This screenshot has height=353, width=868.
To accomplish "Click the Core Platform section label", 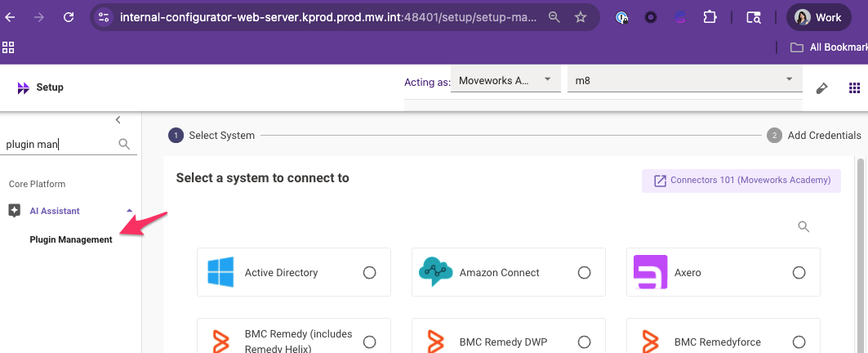I will pos(37,184).
